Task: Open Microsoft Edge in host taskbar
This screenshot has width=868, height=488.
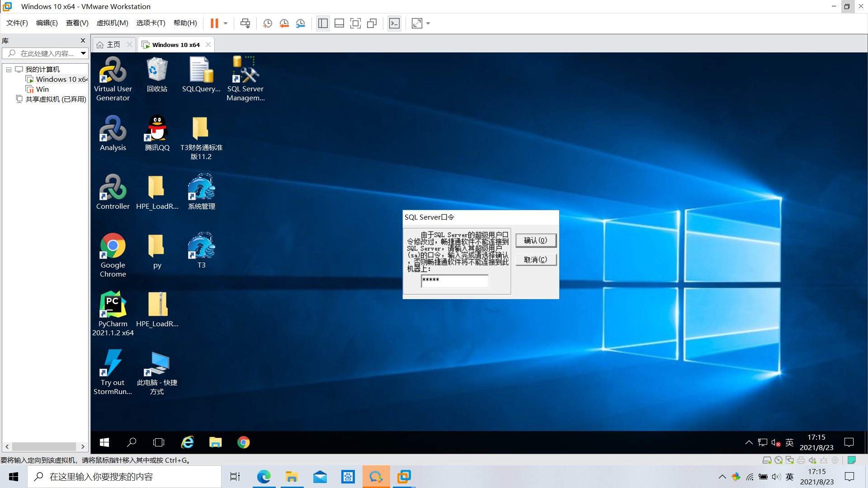Action: click(264, 477)
